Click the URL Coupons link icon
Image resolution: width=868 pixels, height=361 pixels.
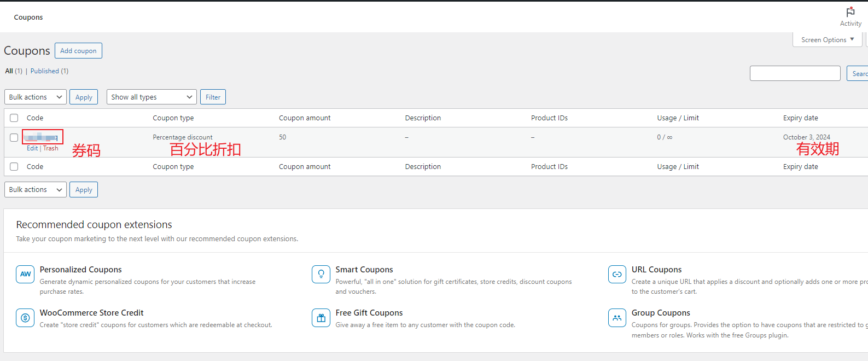[x=617, y=274]
